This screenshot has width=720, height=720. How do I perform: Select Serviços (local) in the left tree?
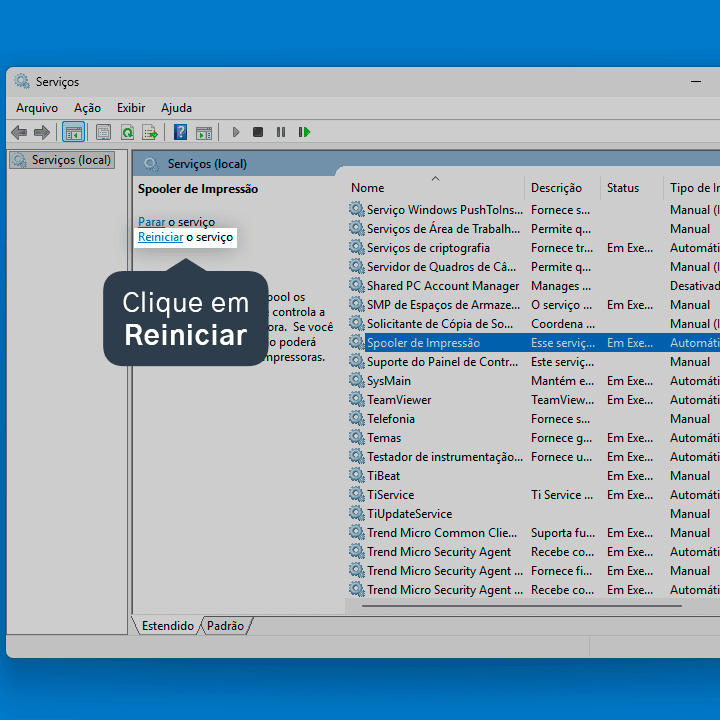pyautogui.click(x=62, y=160)
